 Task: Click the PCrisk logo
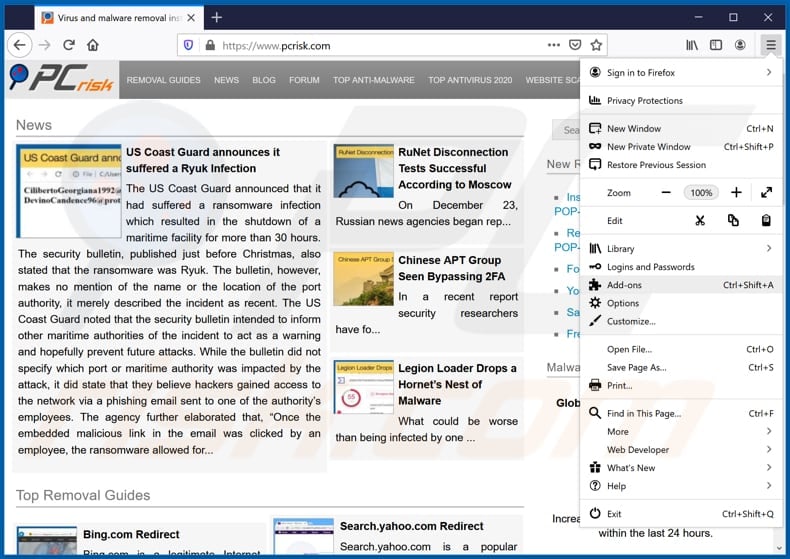(61, 79)
